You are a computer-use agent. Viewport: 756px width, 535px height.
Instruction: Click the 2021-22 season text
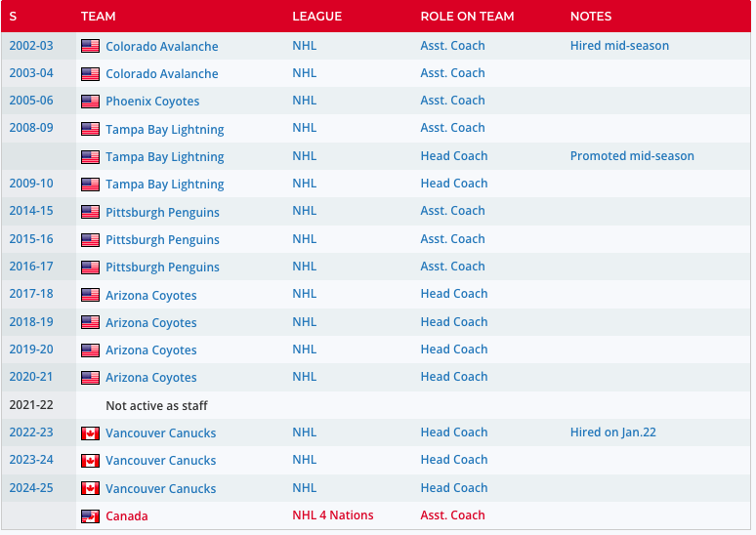click(x=31, y=405)
